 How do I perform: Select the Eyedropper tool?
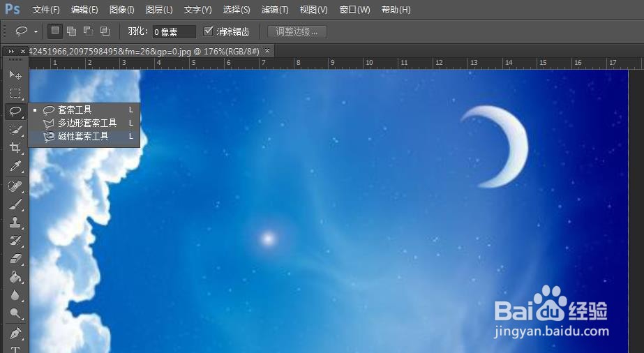(15, 166)
